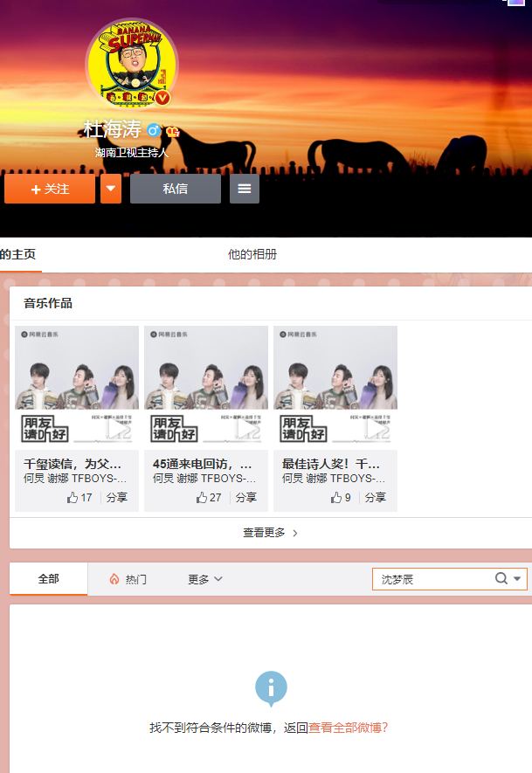Click the search field containing 沈梦辰

[432, 579]
